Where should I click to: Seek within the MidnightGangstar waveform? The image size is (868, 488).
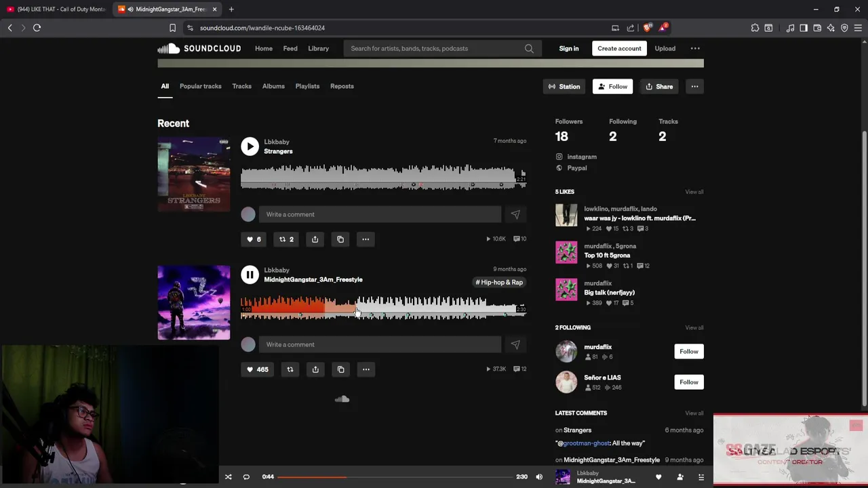[x=383, y=307]
